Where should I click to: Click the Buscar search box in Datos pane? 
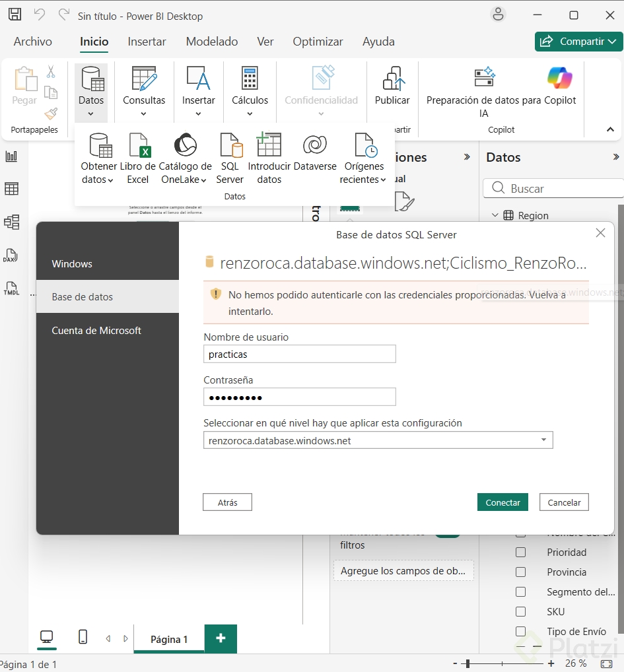coord(553,189)
